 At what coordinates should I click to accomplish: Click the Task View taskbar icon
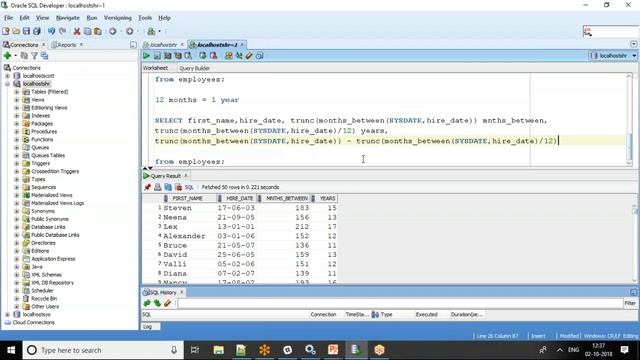coord(195,350)
